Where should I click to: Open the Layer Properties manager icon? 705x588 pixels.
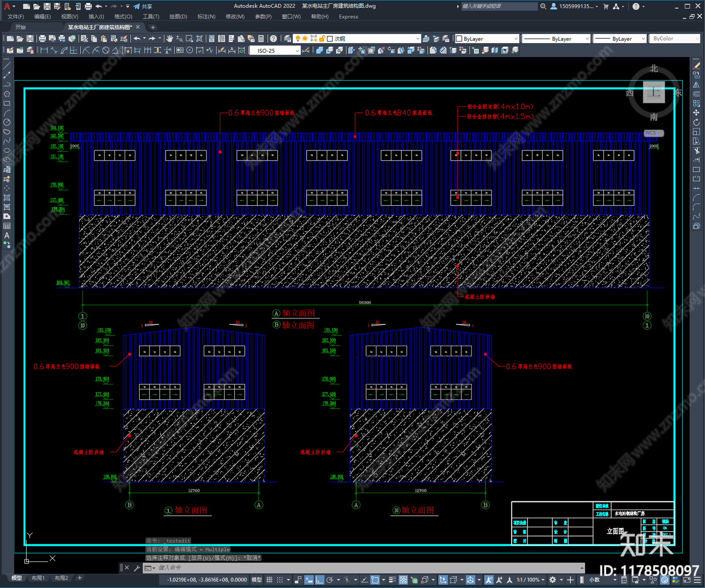pyautogui.click(x=288, y=39)
